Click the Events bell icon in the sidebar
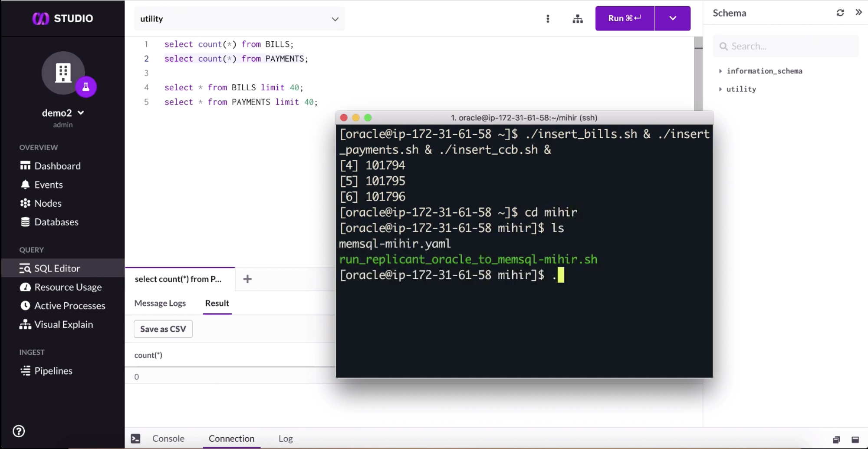The width and height of the screenshot is (868, 449). pyautogui.click(x=25, y=185)
